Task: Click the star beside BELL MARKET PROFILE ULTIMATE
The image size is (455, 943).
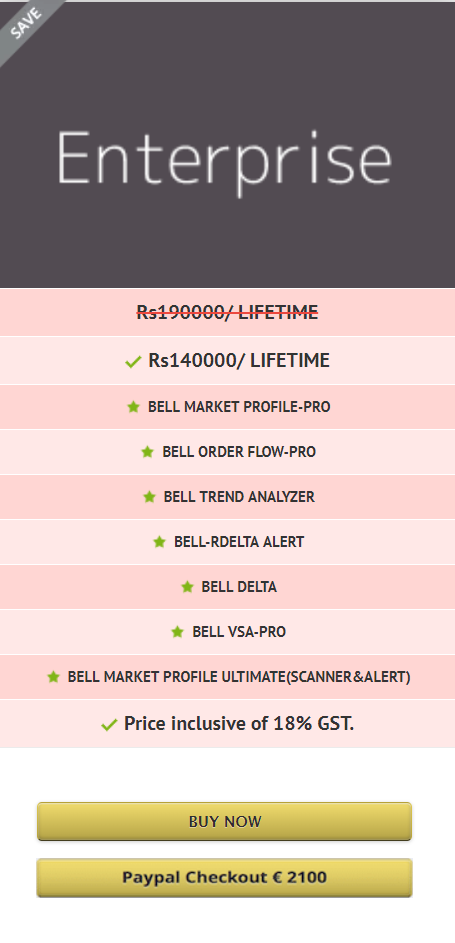Action: (x=53, y=677)
